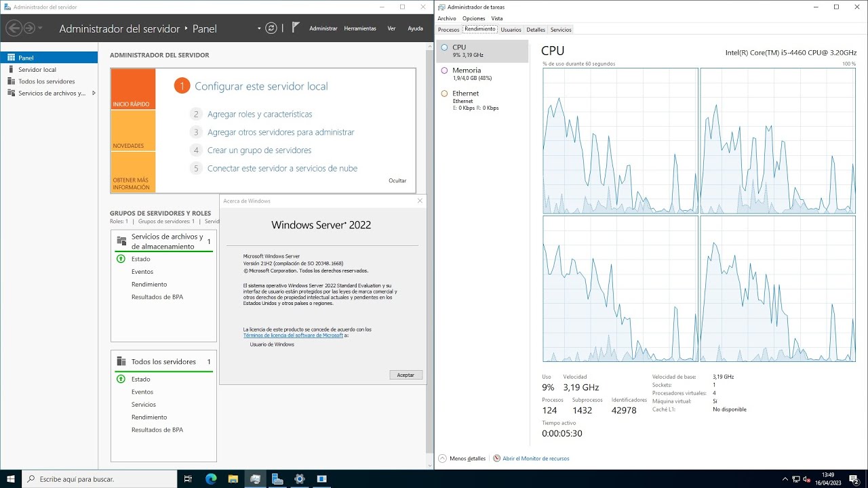Click Configurar este servidor local

pos(261,86)
